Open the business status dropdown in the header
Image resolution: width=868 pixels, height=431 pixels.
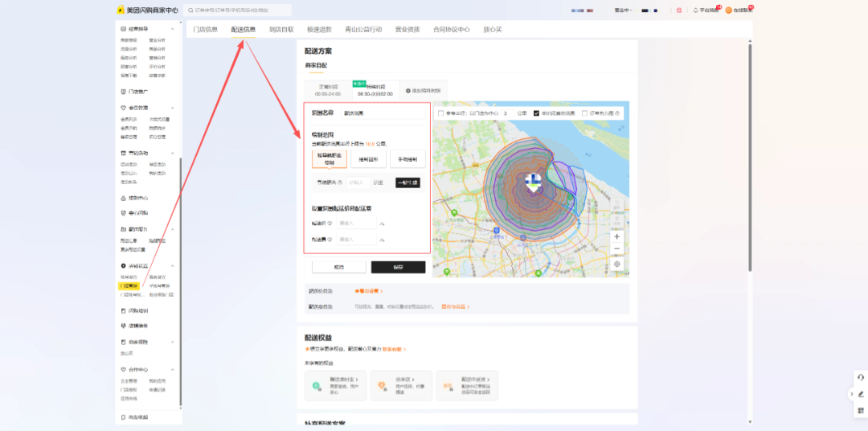(623, 10)
